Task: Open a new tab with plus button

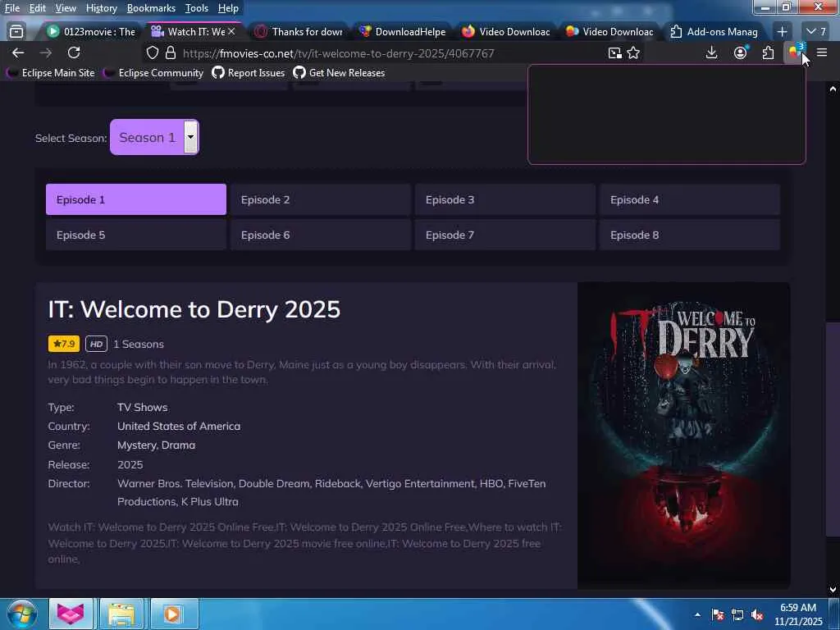Action: click(x=782, y=32)
